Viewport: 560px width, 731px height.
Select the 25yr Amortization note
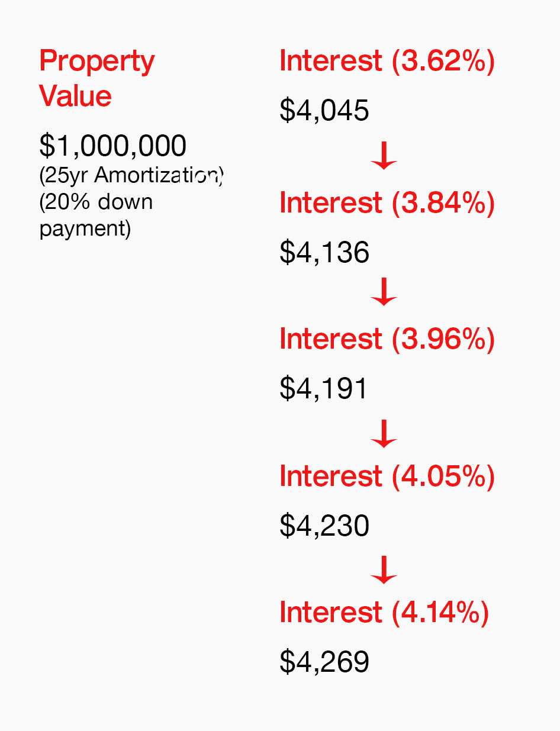131,176
